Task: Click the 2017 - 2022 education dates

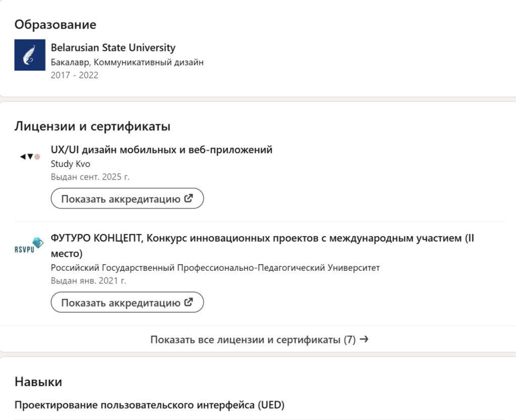Action: pyautogui.click(x=75, y=75)
